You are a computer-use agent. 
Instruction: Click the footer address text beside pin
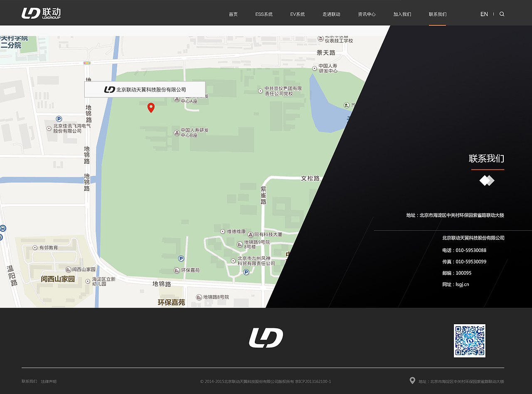[461, 382]
